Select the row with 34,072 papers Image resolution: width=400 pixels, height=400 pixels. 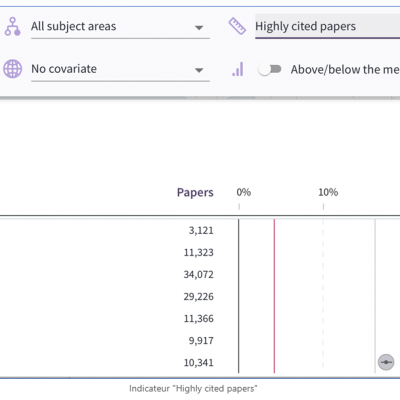pyautogui.click(x=200, y=274)
